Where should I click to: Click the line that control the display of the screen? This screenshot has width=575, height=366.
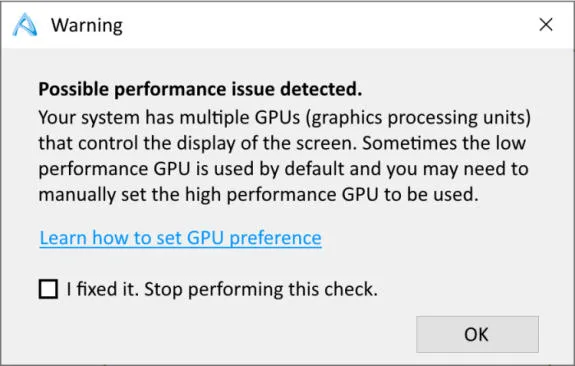(x=282, y=143)
